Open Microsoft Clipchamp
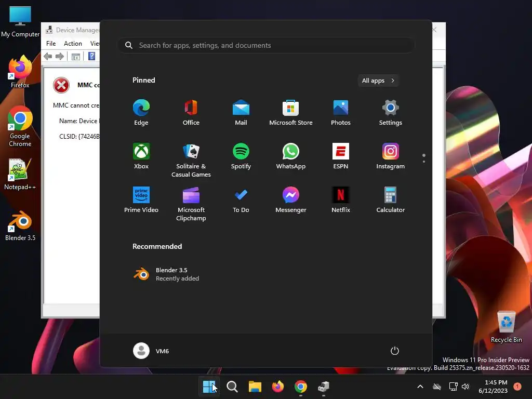Viewport: 532px width, 399px height. tap(191, 204)
